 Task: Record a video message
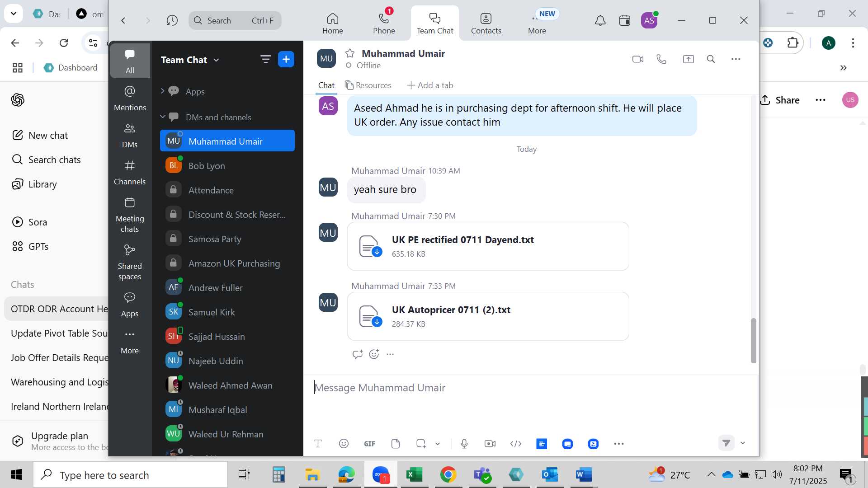tap(490, 444)
